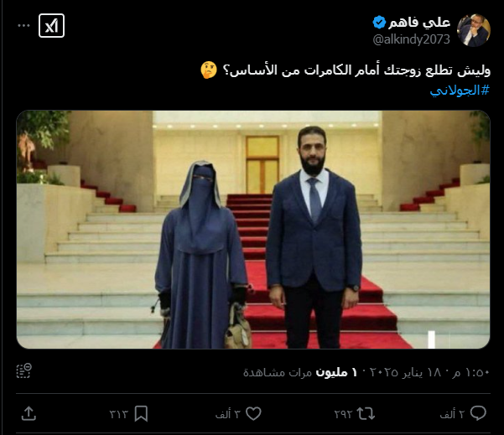Viewport: 504px width, 435px height.
Task: Click the ٣ ألف likes count
Action: [x=228, y=414]
